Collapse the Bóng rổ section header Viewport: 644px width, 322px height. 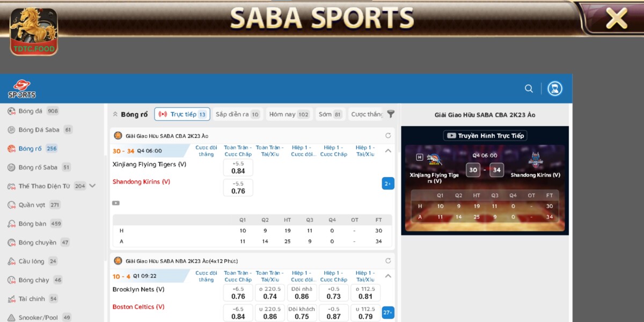(115, 114)
